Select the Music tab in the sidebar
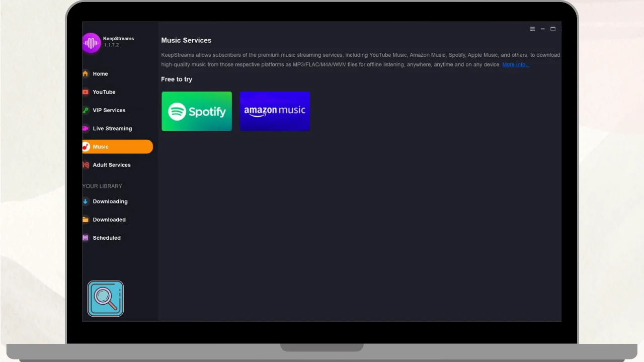This screenshot has width=644, height=362. [117, 147]
